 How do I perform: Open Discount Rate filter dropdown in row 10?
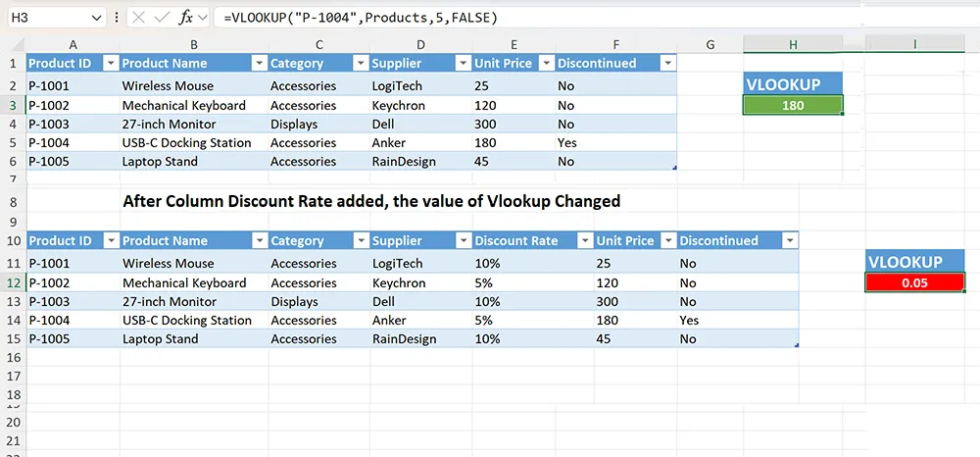tap(582, 240)
